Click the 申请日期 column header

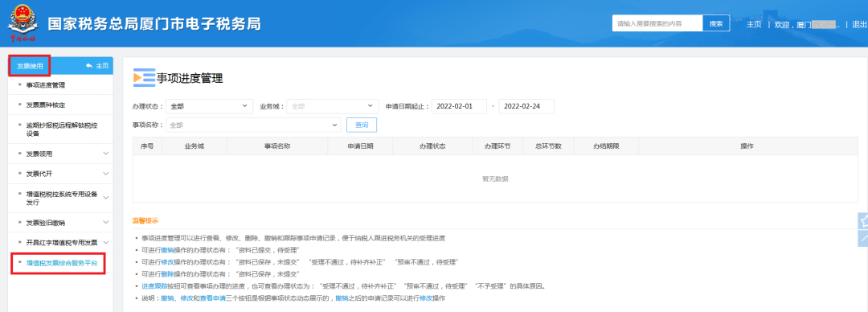(x=360, y=146)
